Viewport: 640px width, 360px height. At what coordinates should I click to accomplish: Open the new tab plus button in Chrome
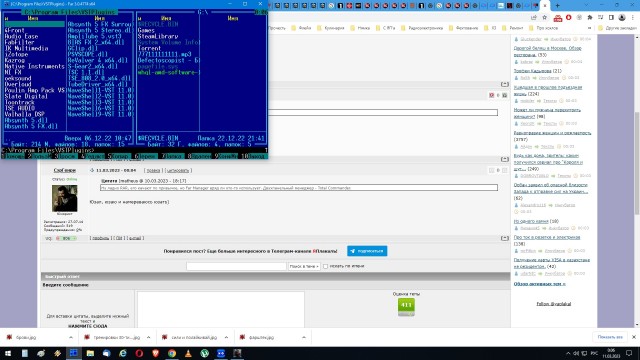tap(557, 6)
